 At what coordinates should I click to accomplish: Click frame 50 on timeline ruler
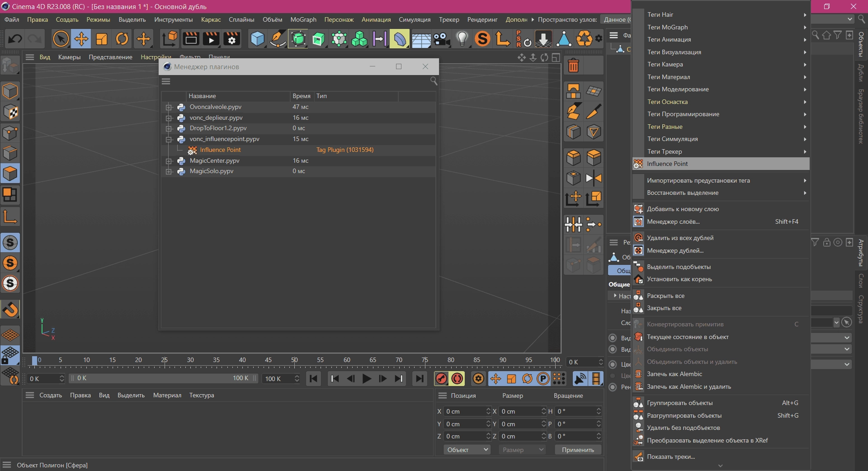(294, 360)
